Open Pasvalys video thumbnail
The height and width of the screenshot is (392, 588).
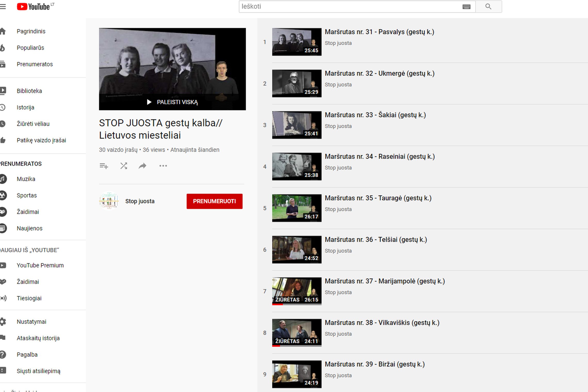pos(297,42)
